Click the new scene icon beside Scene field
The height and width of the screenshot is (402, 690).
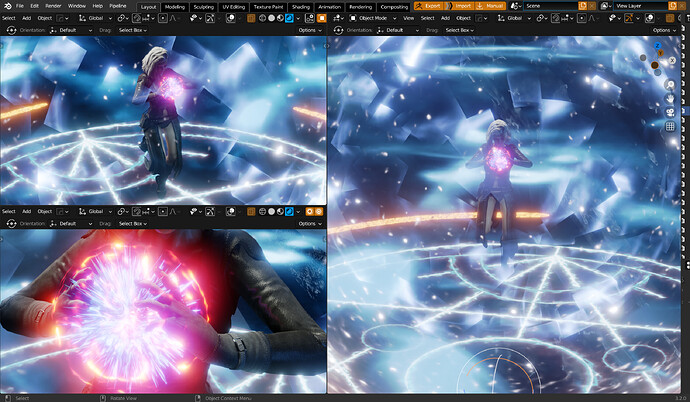click(582, 6)
